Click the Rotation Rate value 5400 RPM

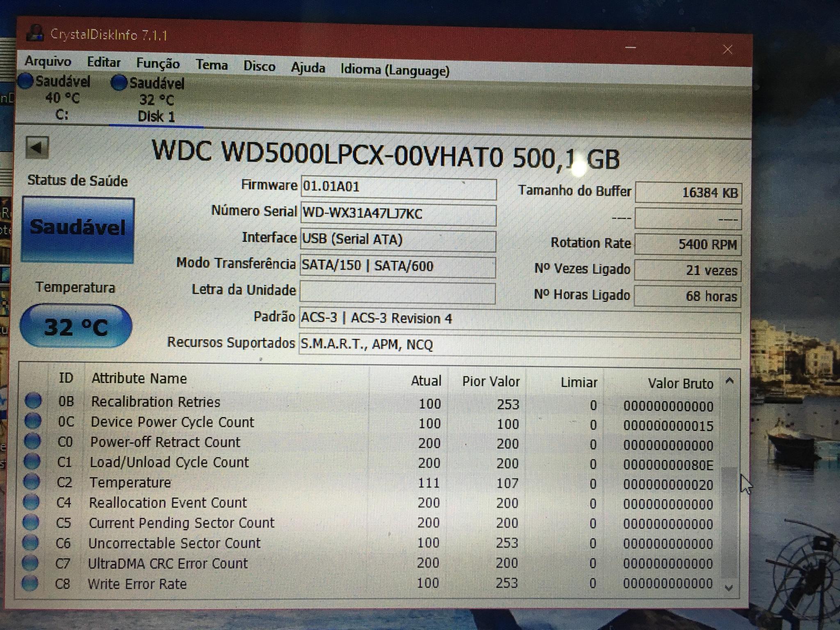[x=688, y=244]
